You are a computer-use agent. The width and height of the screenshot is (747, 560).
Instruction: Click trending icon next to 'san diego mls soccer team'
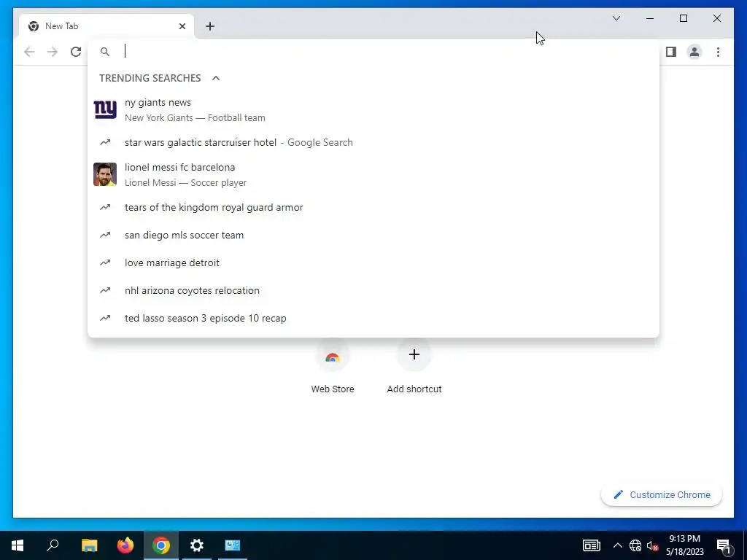(105, 235)
